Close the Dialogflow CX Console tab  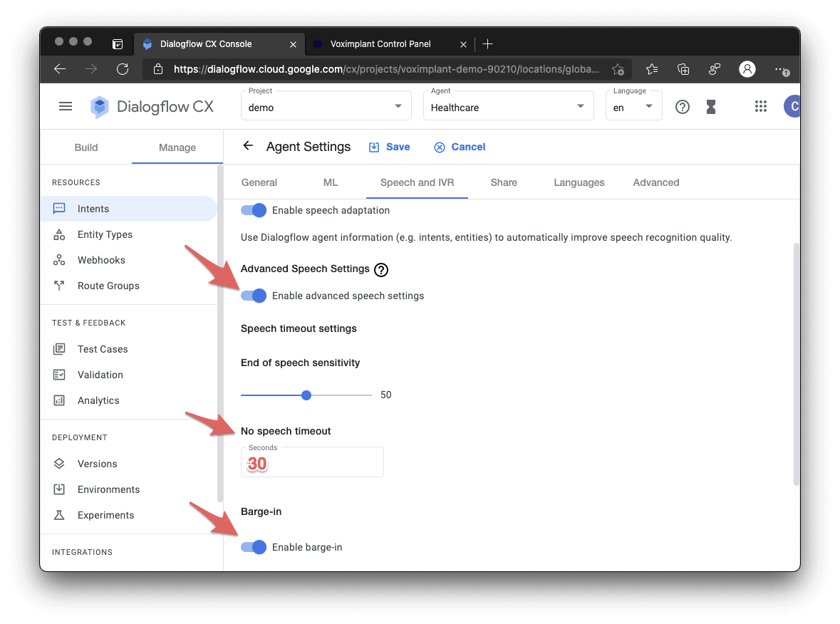(293, 44)
